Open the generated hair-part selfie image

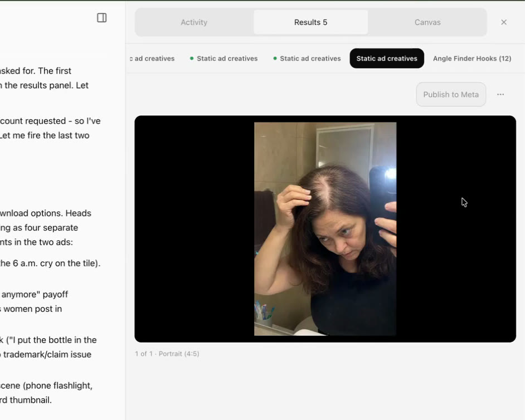tap(325, 229)
